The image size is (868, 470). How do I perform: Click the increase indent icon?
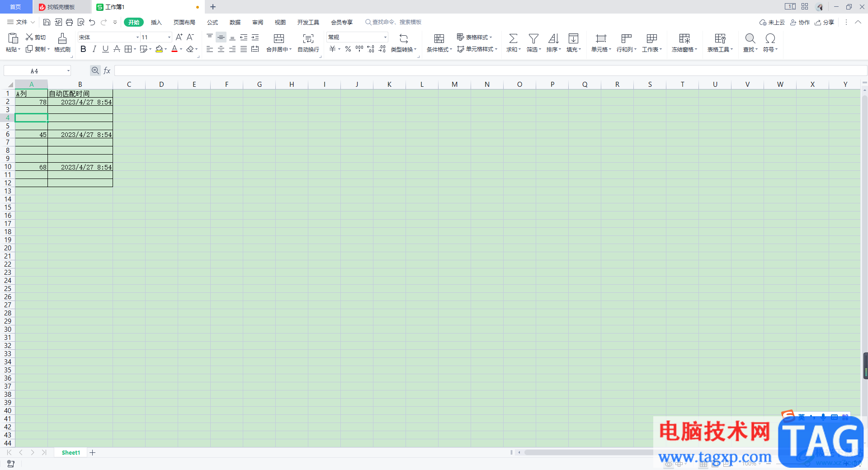[255, 37]
